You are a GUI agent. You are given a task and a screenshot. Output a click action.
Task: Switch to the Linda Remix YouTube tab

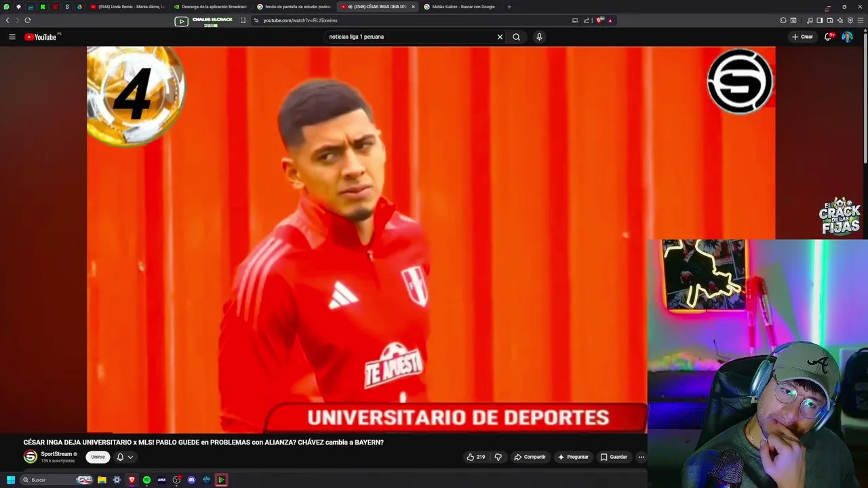coord(127,7)
